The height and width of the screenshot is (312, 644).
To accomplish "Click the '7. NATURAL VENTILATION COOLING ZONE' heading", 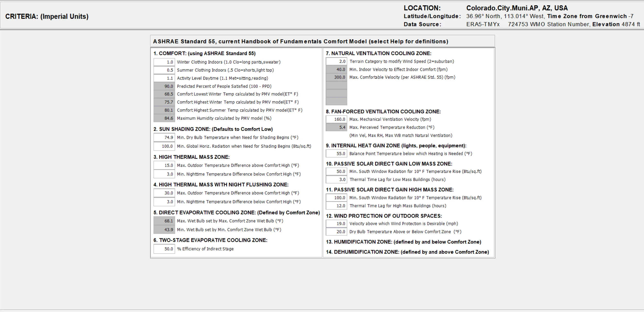I will [378, 53].
